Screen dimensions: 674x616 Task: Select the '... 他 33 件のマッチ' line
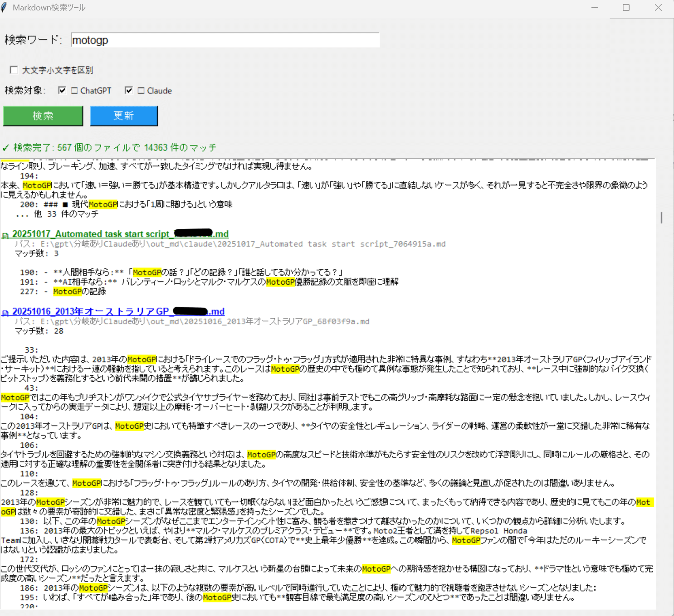tap(57, 214)
